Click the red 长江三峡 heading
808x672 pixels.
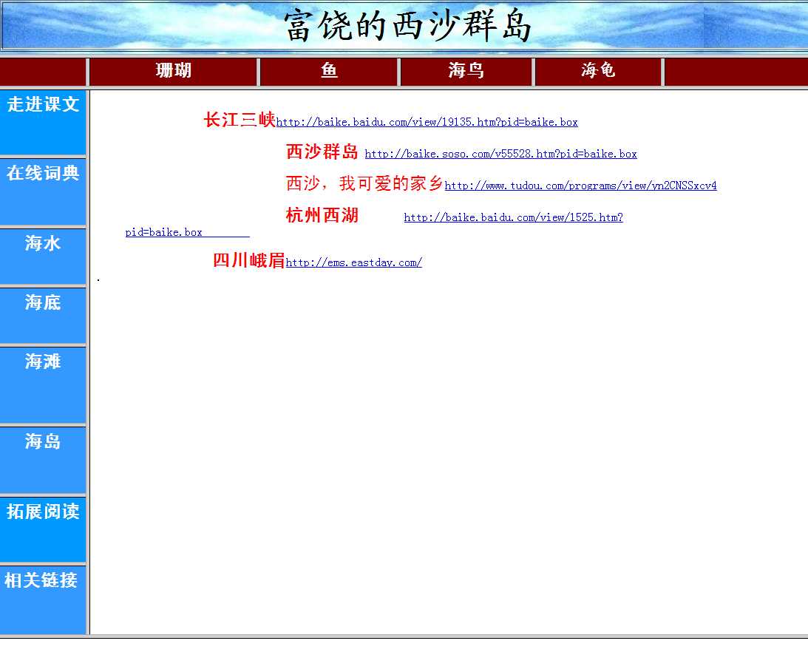(x=240, y=120)
